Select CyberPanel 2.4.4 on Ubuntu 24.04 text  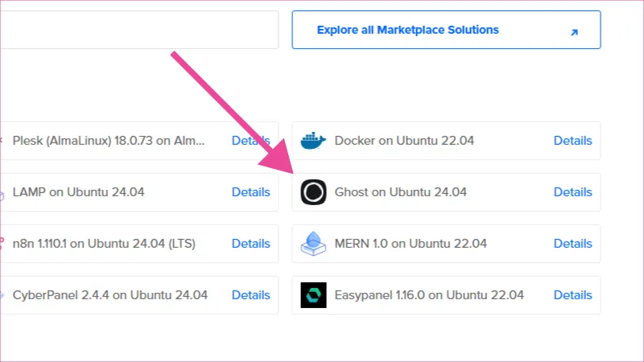pos(110,295)
